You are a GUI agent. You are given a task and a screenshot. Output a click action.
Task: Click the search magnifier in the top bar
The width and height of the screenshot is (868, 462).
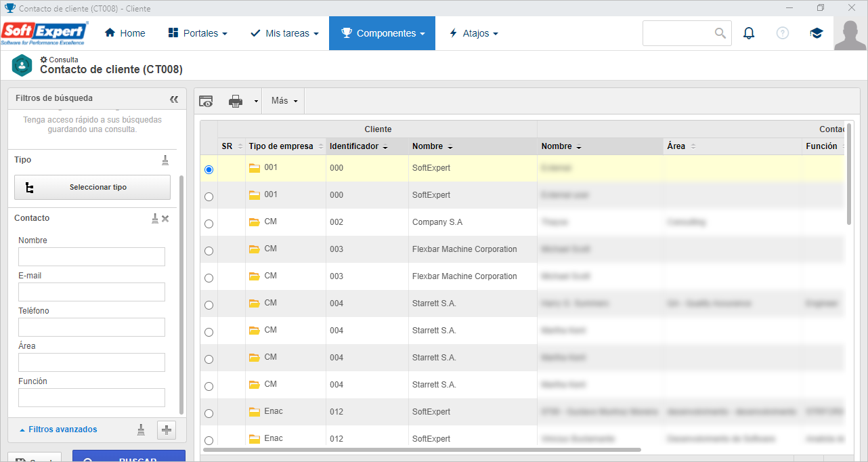pyautogui.click(x=720, y=33)
